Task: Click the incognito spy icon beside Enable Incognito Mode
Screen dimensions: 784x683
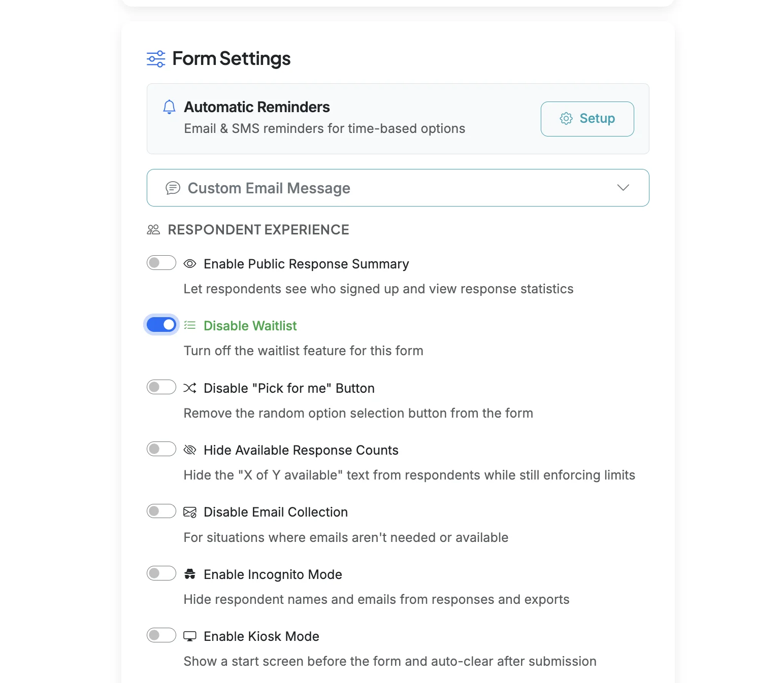Action: (x=190, y=574)
